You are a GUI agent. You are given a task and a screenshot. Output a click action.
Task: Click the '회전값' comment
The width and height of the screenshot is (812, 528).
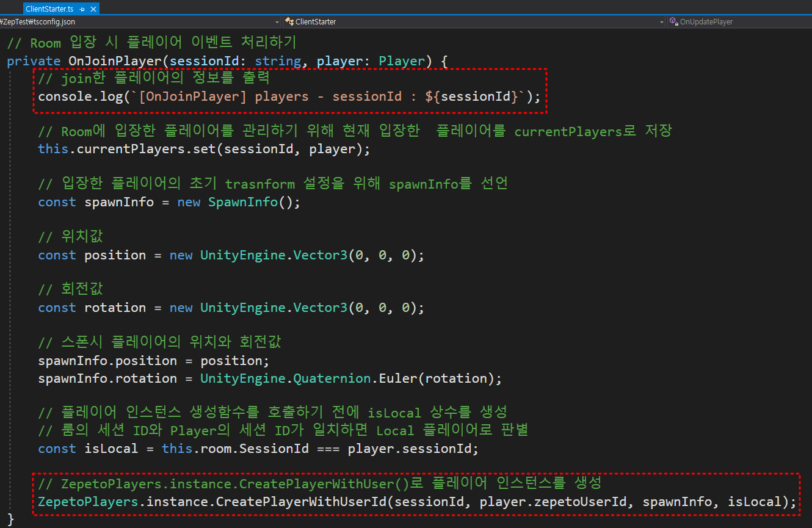click(70, 289)
